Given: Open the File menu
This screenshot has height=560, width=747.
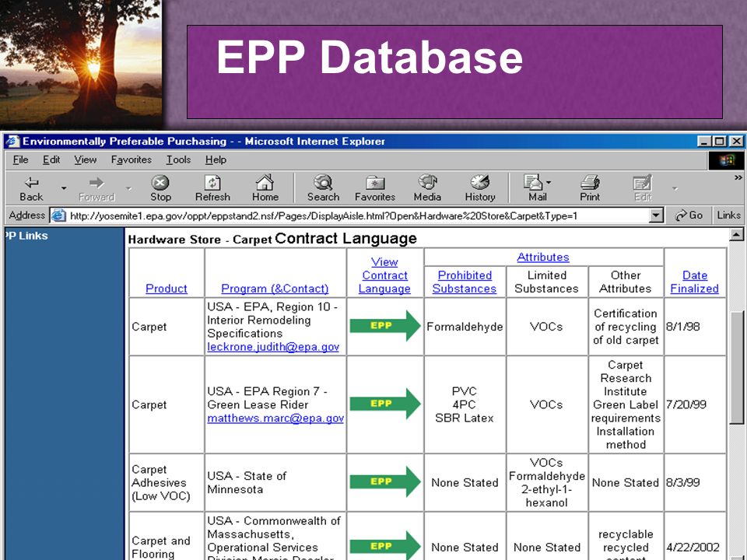Looking at the screenshot, I should [20, 160].
